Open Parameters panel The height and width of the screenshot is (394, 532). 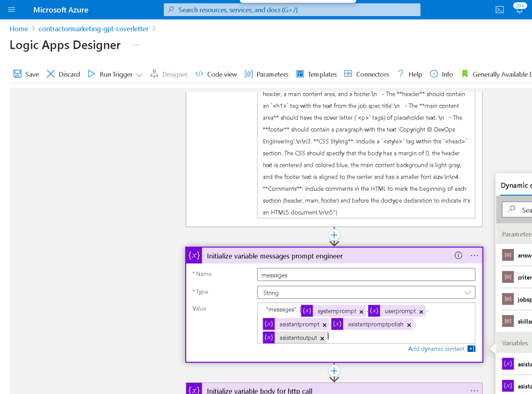[x=266, y=74]
